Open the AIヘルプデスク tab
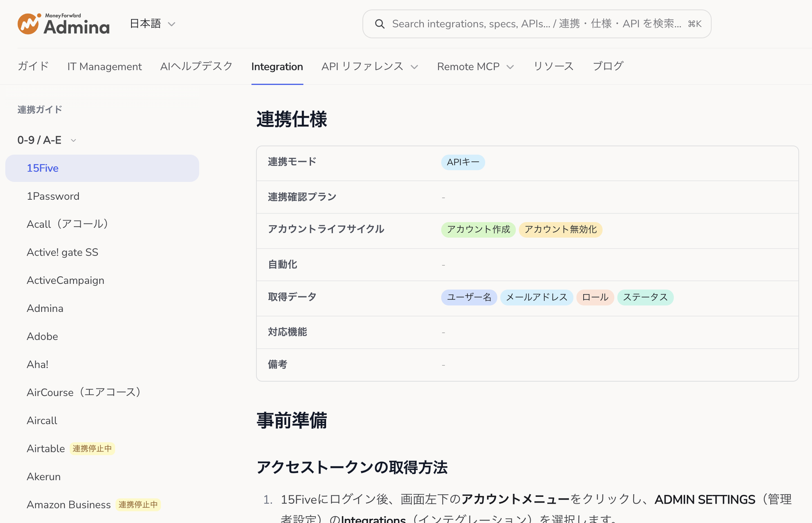Screen dimensions: 812x523 click(x=196, y=66)
